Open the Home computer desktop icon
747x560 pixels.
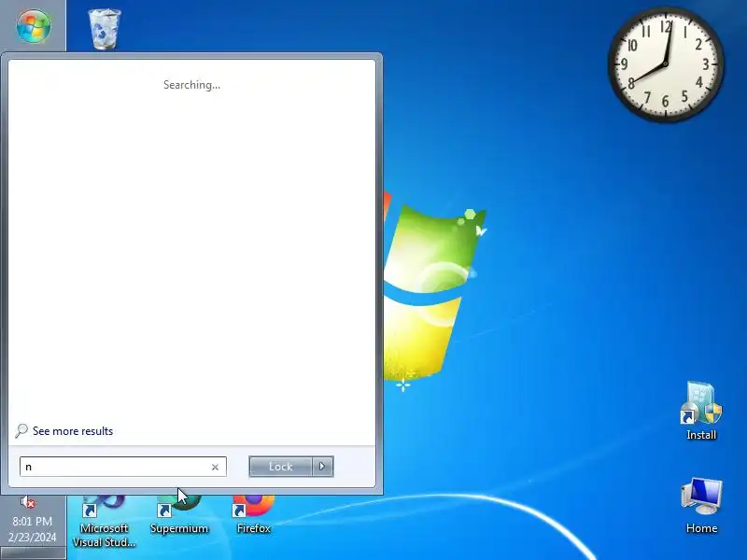point(701,505)
